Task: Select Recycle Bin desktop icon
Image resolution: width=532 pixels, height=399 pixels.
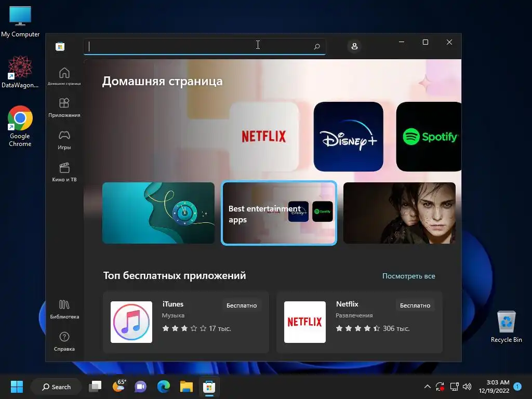Action: click(506, 327)
